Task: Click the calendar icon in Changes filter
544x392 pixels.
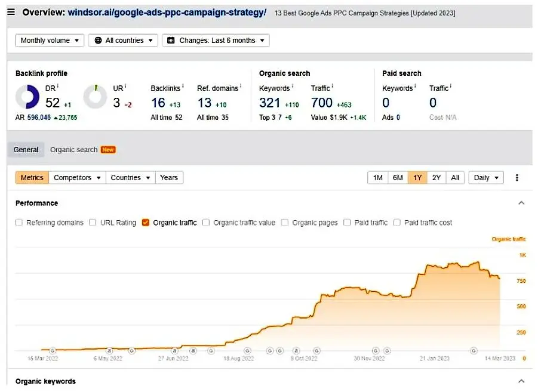Action: click(171, 41)
